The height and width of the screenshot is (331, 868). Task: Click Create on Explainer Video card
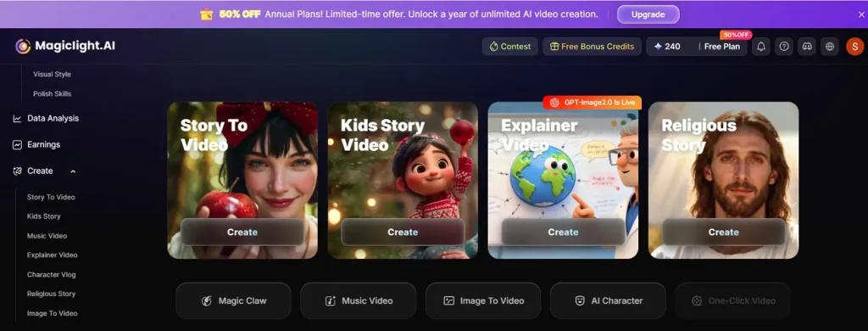(563, 232)
